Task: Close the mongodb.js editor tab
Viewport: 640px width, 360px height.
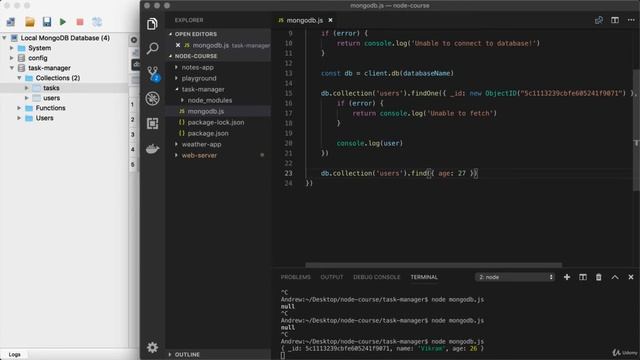Action: [x=330, y=20]
